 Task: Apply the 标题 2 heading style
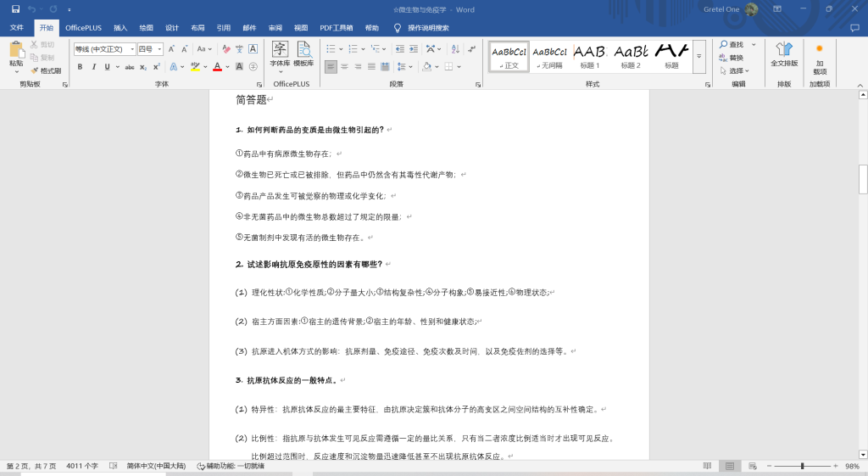[631, 57]
